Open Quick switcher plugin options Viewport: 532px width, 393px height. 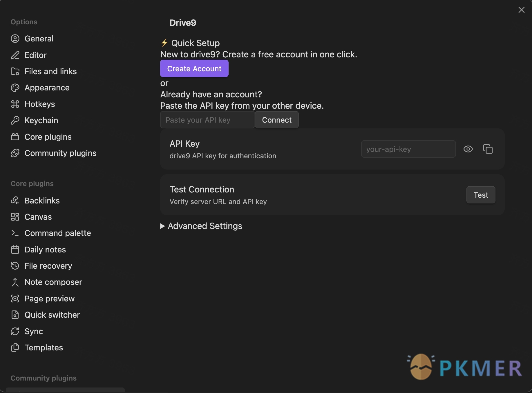point(65,315)
